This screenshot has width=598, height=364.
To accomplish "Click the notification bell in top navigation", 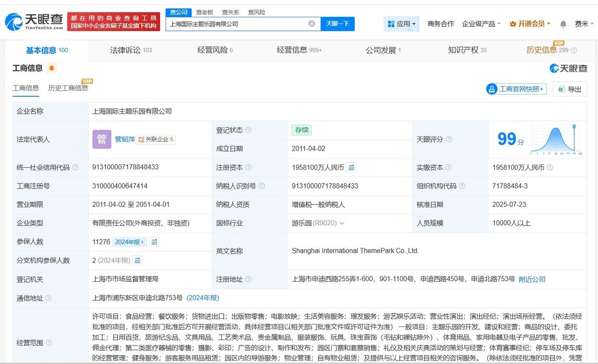I will point(563,23).
